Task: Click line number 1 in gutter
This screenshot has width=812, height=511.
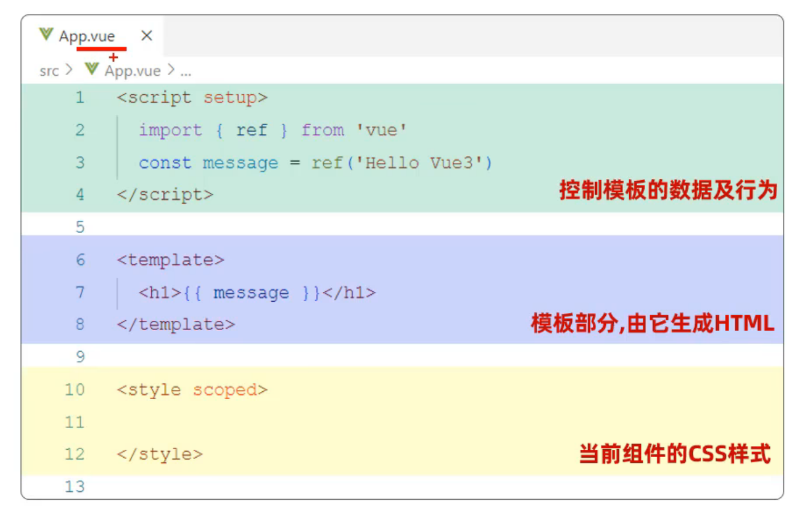Action: pos(80,98)
